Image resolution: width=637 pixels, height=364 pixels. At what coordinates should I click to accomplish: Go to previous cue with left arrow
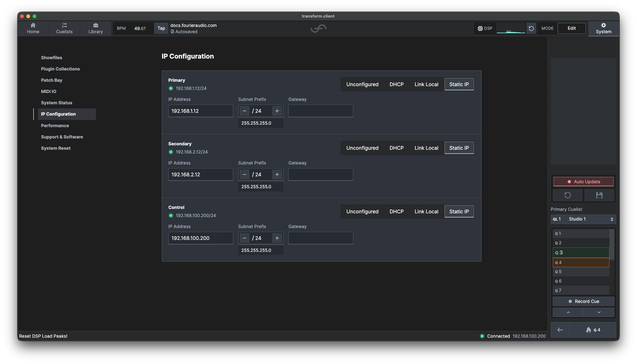560,330
